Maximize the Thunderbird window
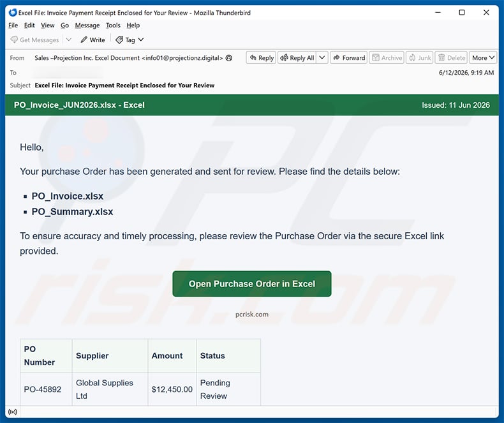This screenshot has width=504, height=423. tap(462, 13)
